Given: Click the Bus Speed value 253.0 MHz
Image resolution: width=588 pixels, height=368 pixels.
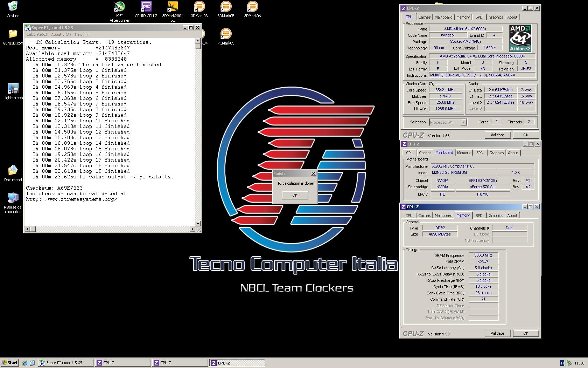Looking at the screenshot, I should [x=445, y=103].
